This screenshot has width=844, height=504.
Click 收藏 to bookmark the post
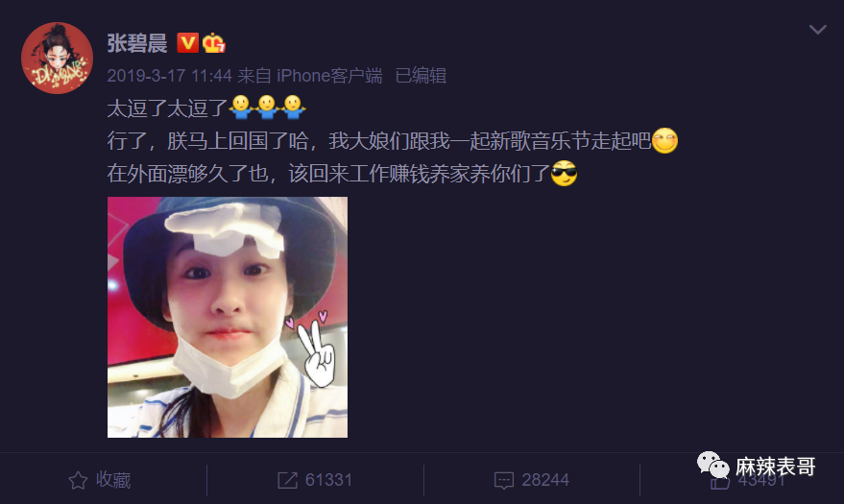[113, 480]
